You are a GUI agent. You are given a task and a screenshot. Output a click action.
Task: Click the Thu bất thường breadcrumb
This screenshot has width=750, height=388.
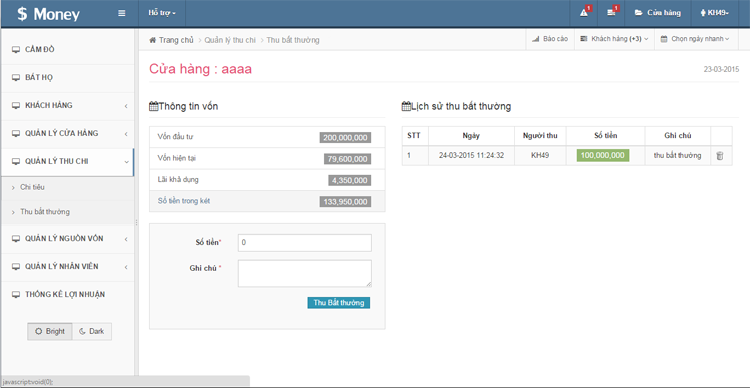(x=293, y=40)
